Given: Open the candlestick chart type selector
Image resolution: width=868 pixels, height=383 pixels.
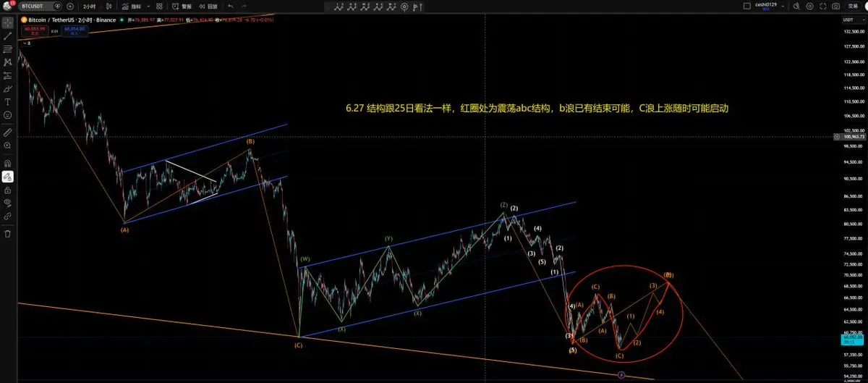Looking at the screenshot, I should point(110,6).
